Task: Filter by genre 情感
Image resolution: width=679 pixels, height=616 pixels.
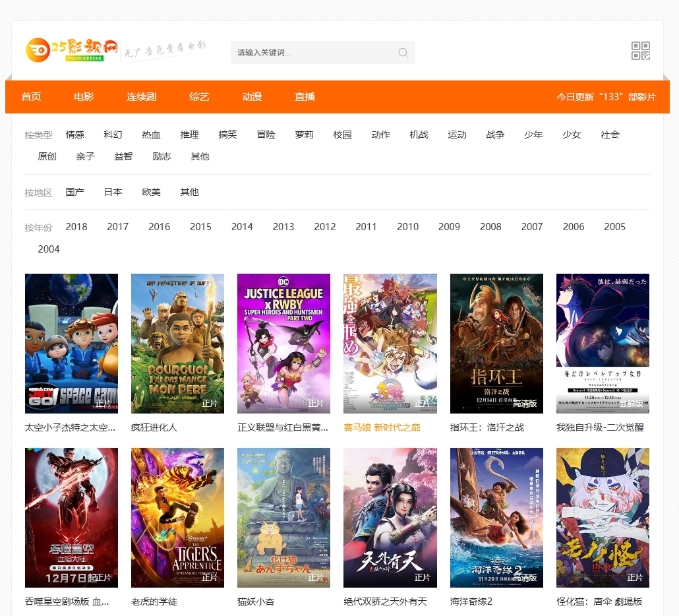Action: pos(75,135)
